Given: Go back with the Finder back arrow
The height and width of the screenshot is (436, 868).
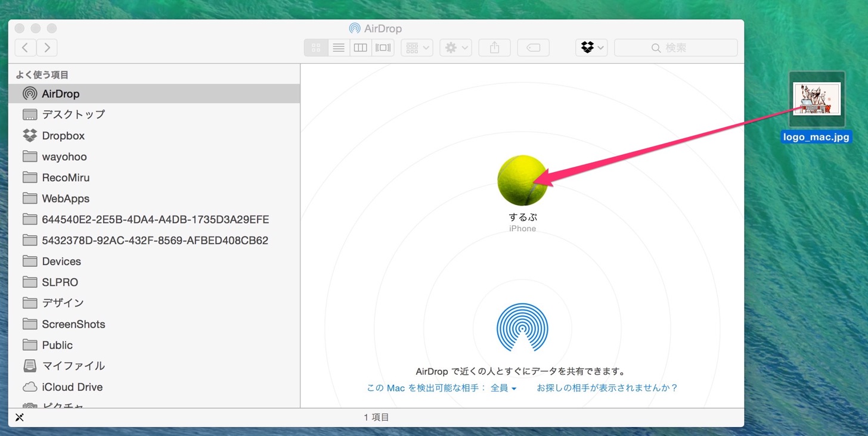Looking at the screenshot, I should [x=25, y=48].
